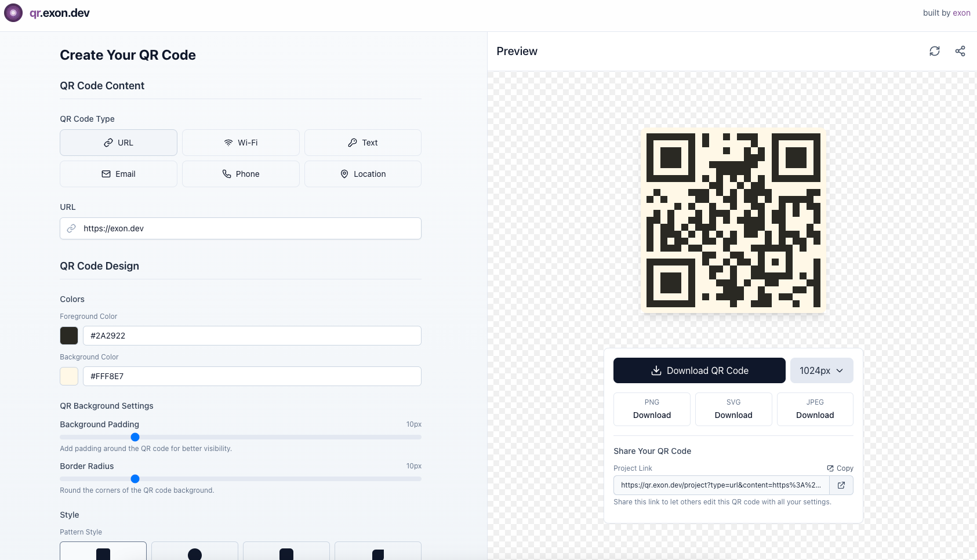Image resolution: width=977 pixels, height=560 pixels.
Task: Choose the circle dots pattern style option
Action: tap(195, 551)
